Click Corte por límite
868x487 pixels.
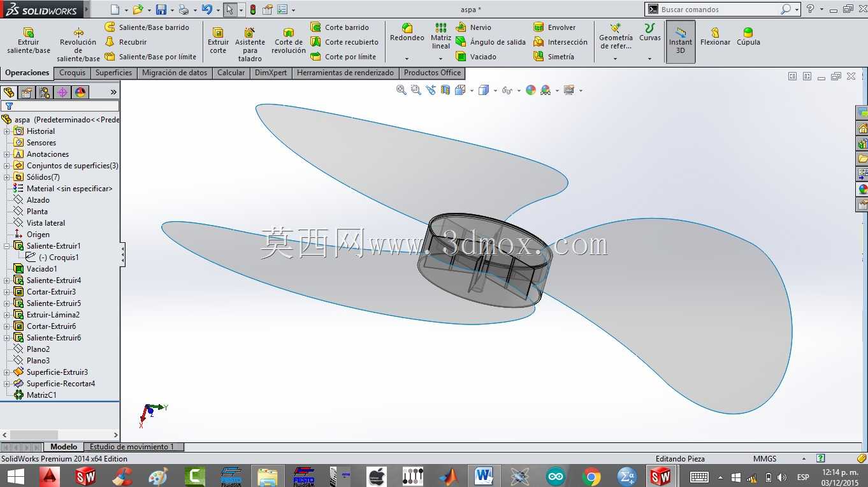(x=343, y=57)
